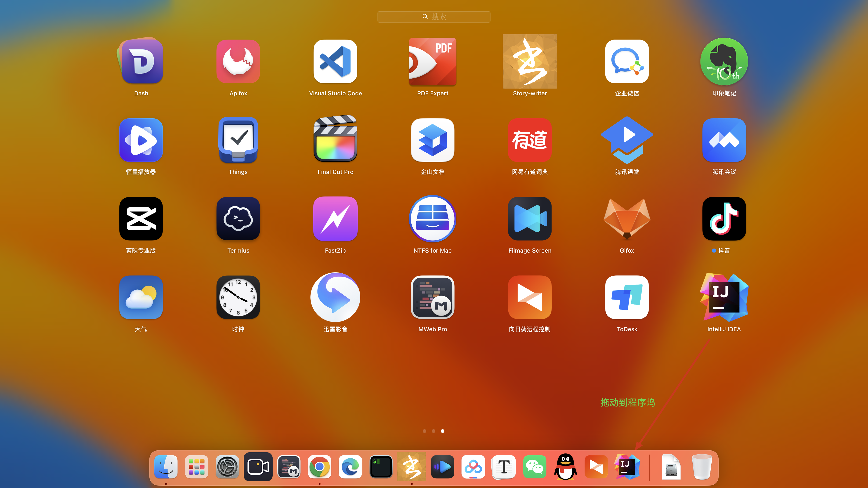Open the disk image document in Dock
The image size is (868, 488).
(671, 467)
